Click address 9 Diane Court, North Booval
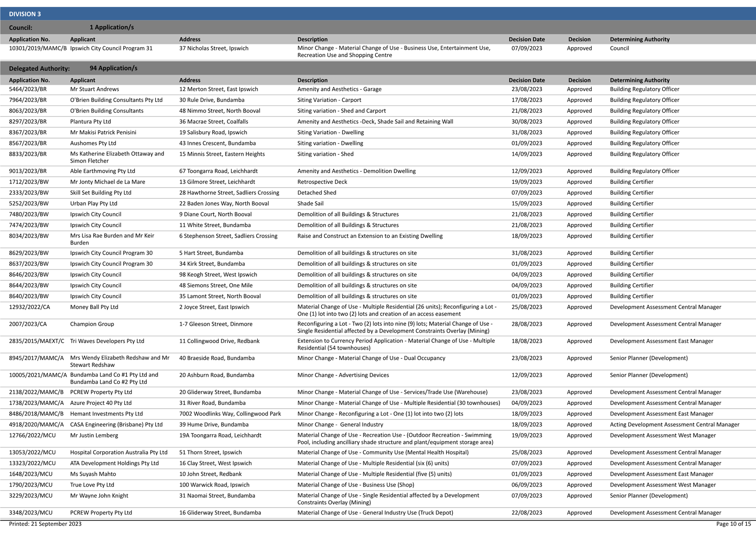The image size is (756, 535). pos(215,215)
